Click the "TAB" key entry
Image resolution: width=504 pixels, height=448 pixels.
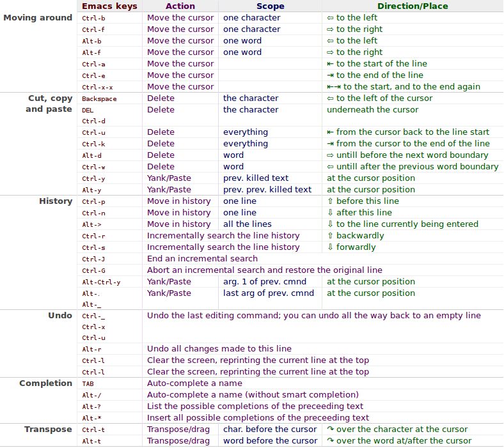[x=88, y=384]
